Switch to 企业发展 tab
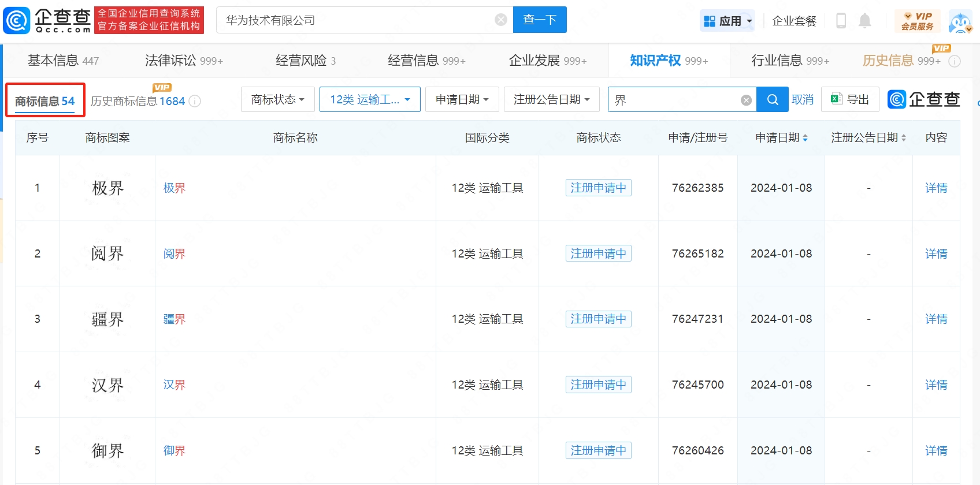Image resolution: width=980 pixels, height=485 pixels. click(x=548, y=61)
